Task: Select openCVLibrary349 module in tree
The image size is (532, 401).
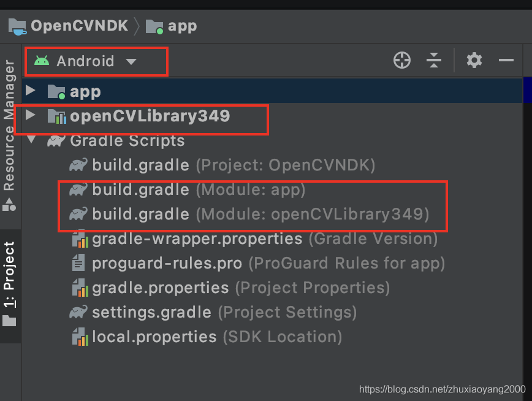Action: tap(150, 116)
